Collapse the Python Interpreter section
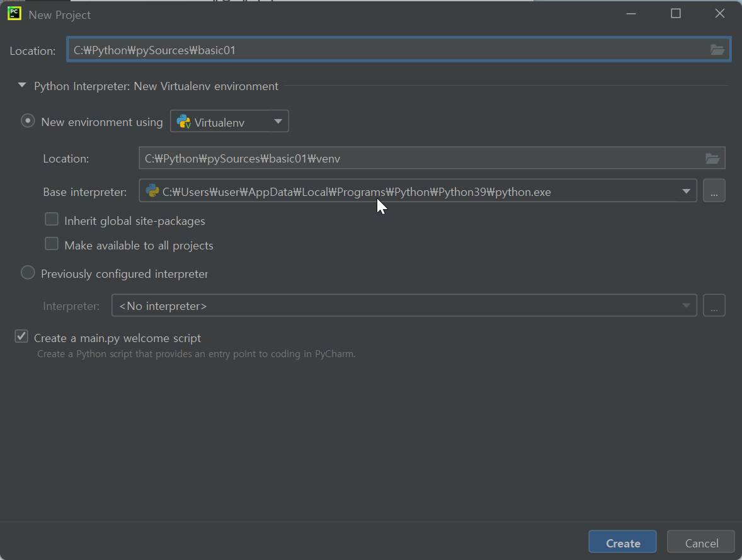The height and width of the screenshot is (560, 742). tap(22, 85)
